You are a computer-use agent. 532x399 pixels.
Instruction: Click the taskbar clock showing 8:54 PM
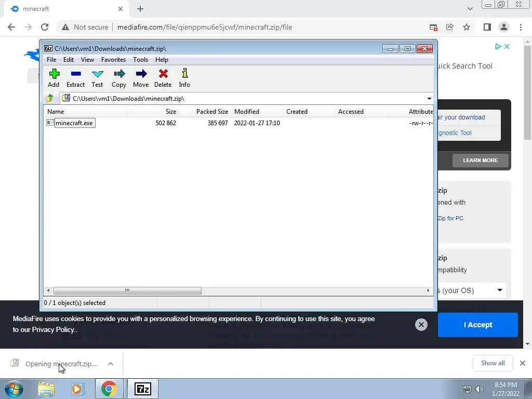click(x=506, y=389)
